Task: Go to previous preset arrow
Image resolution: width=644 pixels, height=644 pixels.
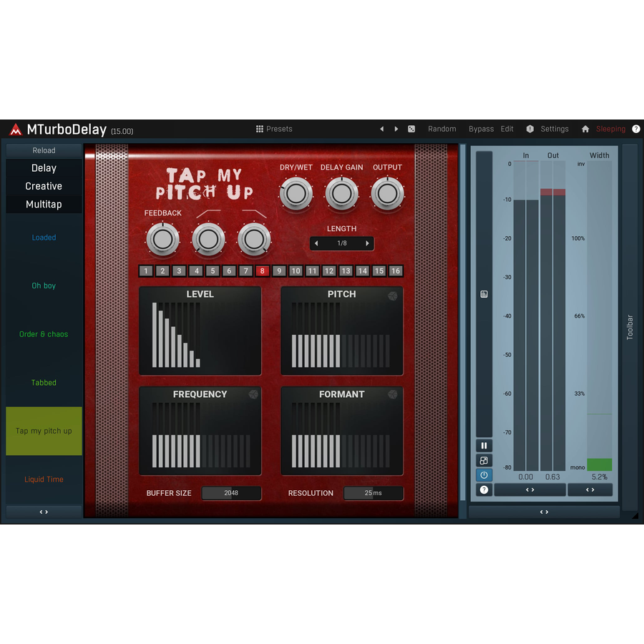Action: 382,129
